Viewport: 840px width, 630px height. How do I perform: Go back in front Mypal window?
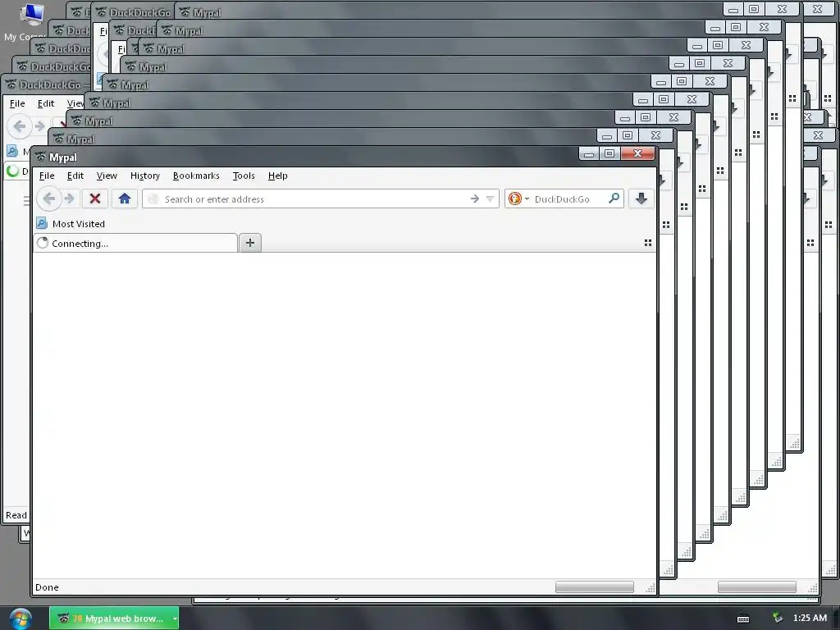point(48,199)
